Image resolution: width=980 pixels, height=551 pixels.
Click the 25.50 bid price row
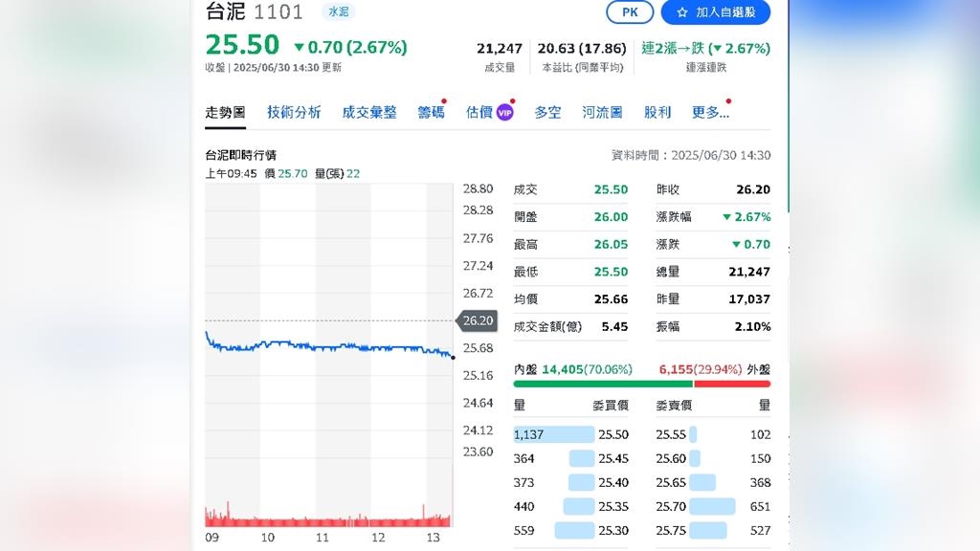tap(571, 434)
